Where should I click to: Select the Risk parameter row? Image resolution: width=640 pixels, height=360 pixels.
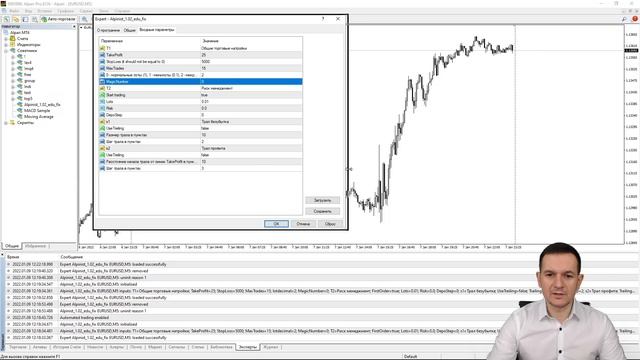pyautogui.click(x=200, y=108)
